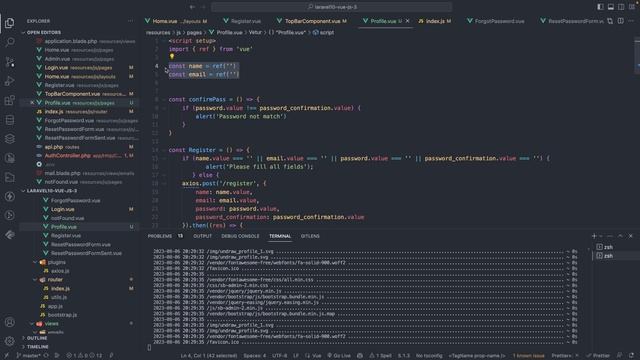Image resolution: width=640 pixels, height=360 pixels.
Task: Switch to the GitLens panel tab
Action: coord(310,236)
